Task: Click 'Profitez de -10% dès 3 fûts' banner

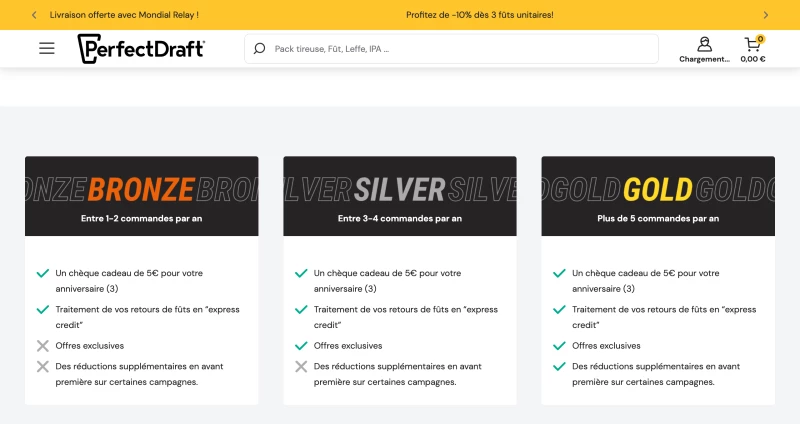Action: pyautogui.click(x=480, y=15)
